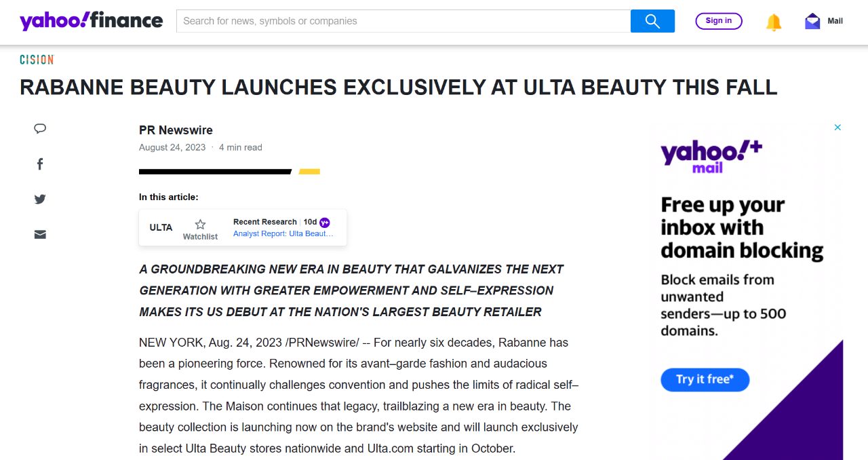Click the Sign in button

tap(719, 21)
